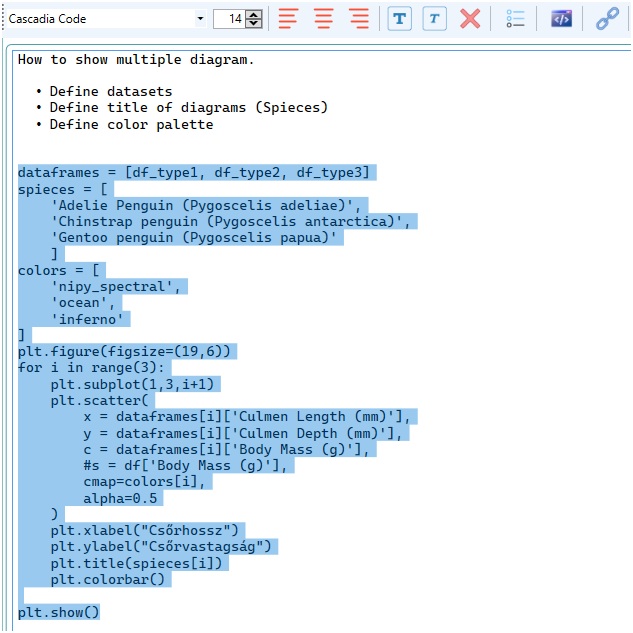Click the 'Define datasets' bullet item

(x=111, y=91)
